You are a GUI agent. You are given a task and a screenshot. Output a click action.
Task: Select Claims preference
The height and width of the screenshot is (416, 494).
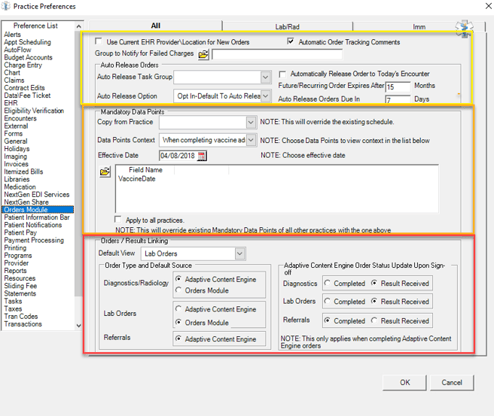click(x=14, y=80)
